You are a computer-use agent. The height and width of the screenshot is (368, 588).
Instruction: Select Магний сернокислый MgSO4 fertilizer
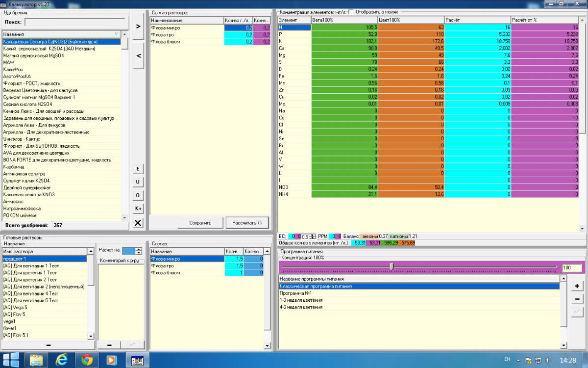tap(61, 55)
